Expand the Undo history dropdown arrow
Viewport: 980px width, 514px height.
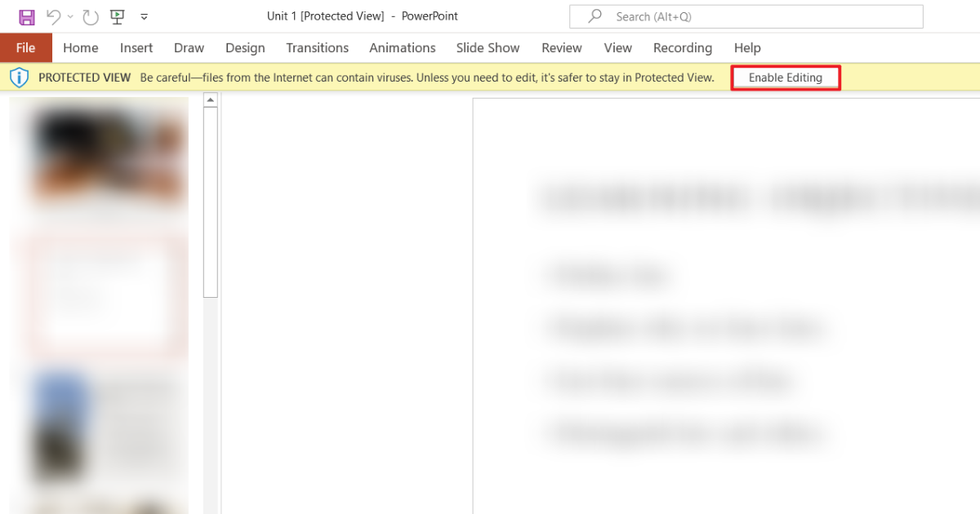click(70, 16)
